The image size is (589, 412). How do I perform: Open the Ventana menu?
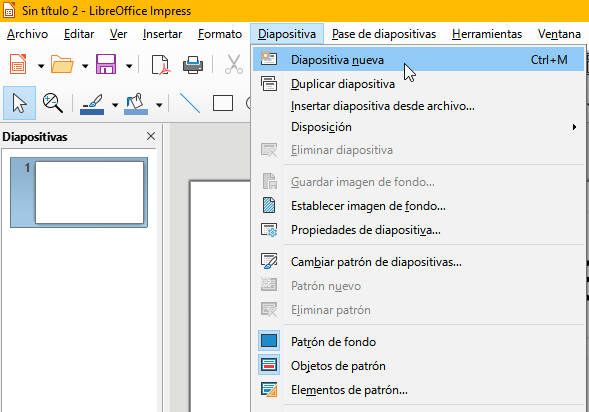tap(559, 34)
